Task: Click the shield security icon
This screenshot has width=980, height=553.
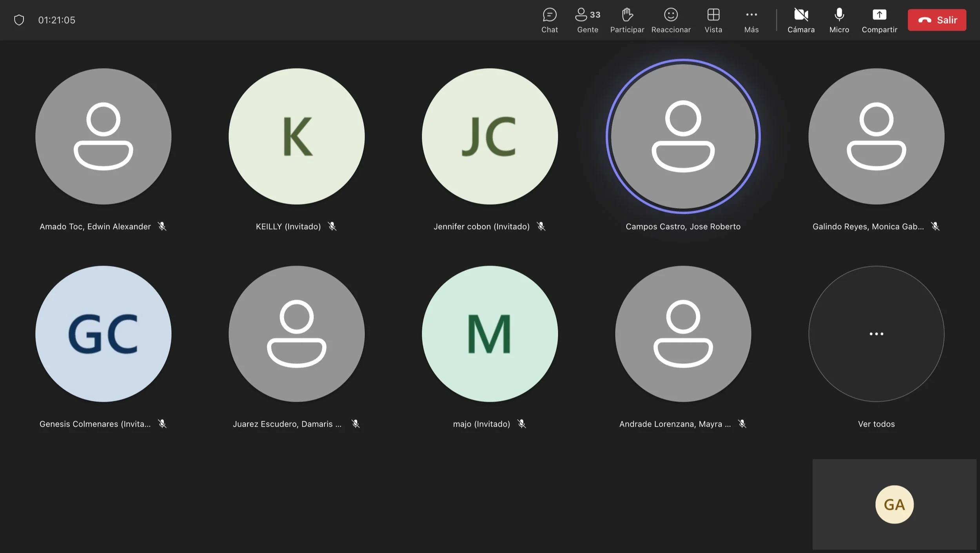Action: (x=19, y=20)
